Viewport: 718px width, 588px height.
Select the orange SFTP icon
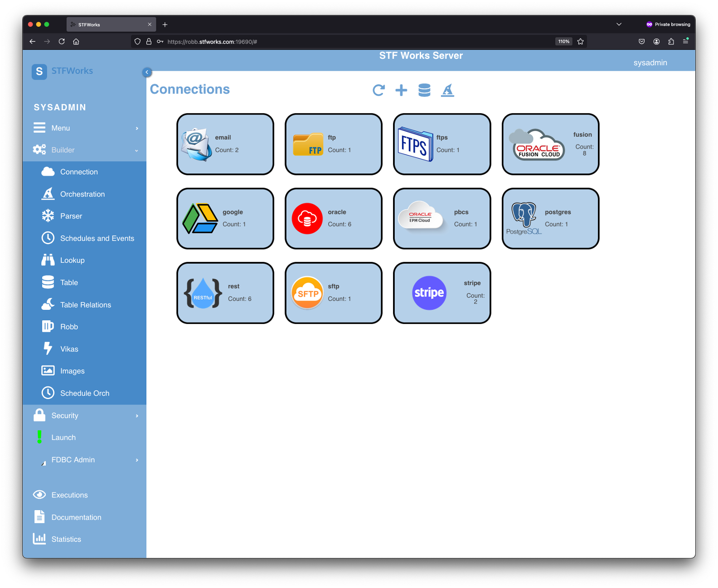tap(307, 293)
